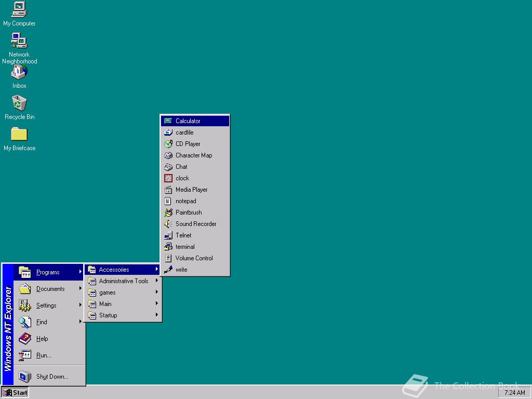Image resolution: width=532 pixels, height=399 pixels.
Task: Click the Help book icon
Action: [25, 339]
